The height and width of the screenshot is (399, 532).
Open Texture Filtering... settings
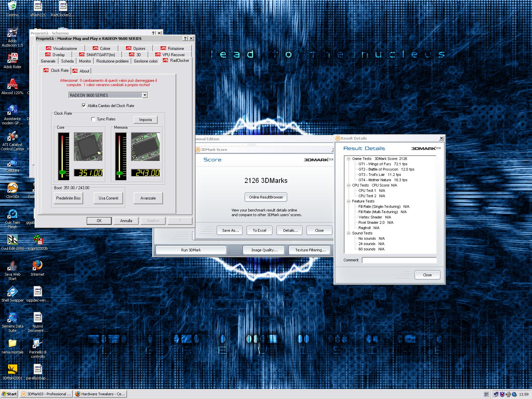310,250
